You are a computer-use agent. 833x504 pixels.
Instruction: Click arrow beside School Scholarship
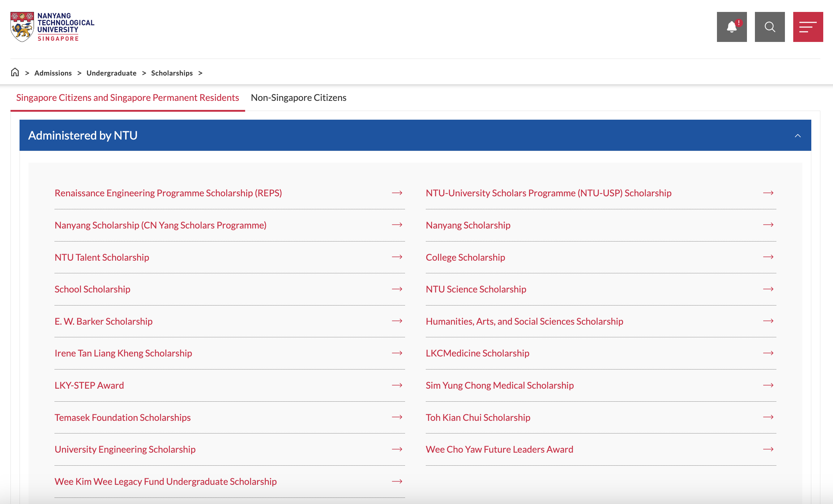coord(397,289)
